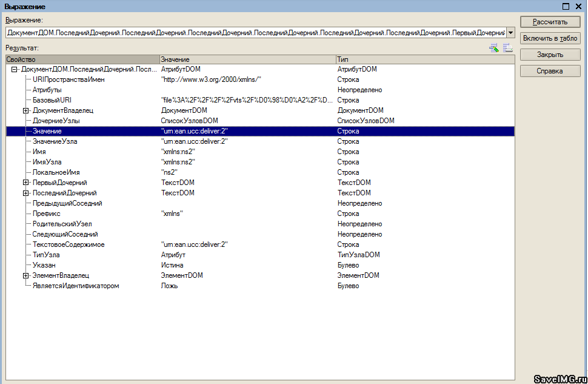Click the Значение column header

click(247, 59)
